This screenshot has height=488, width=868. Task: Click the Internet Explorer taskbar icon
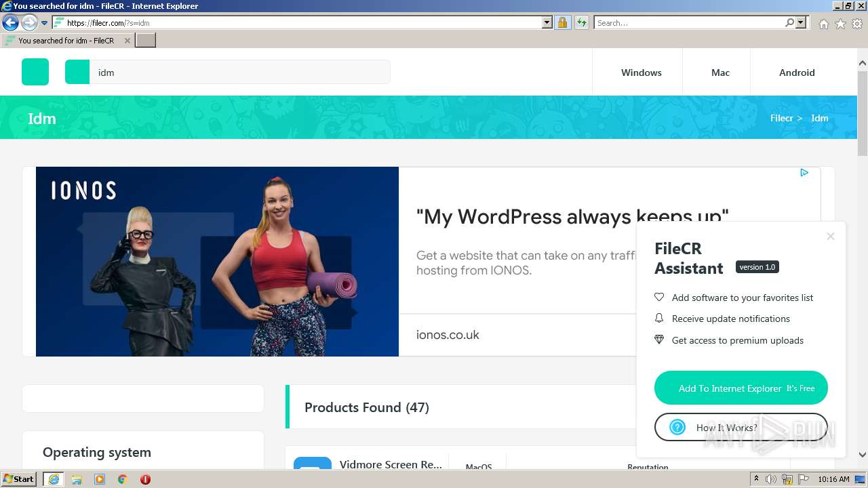[54, 479]
